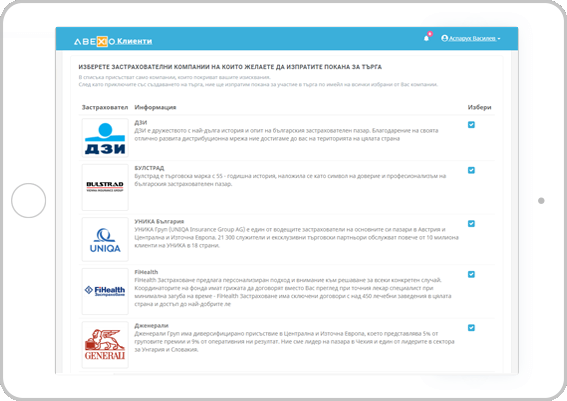The image size is (567, 401).
Task: Toggle the FiHealth selection checkbox
Action: click(x=471, y=274)
